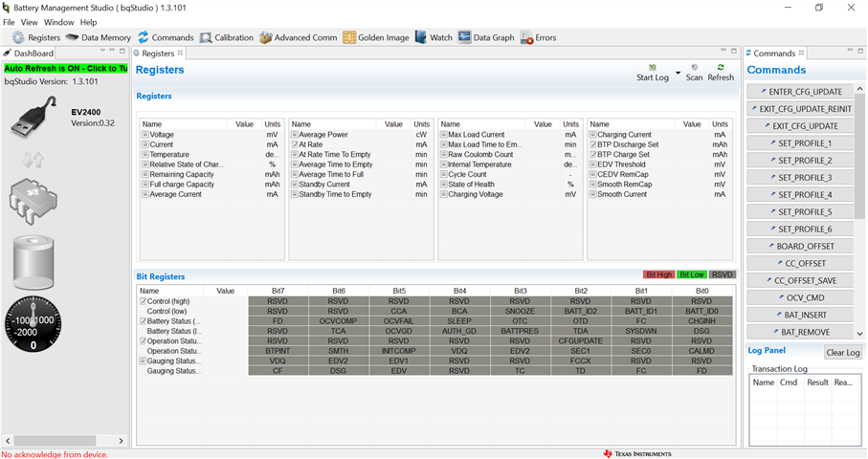Viewport: 868px width, 459px height.
Task: Close the Registers tab
Action: pyautogui.click(x=180, y=54)
